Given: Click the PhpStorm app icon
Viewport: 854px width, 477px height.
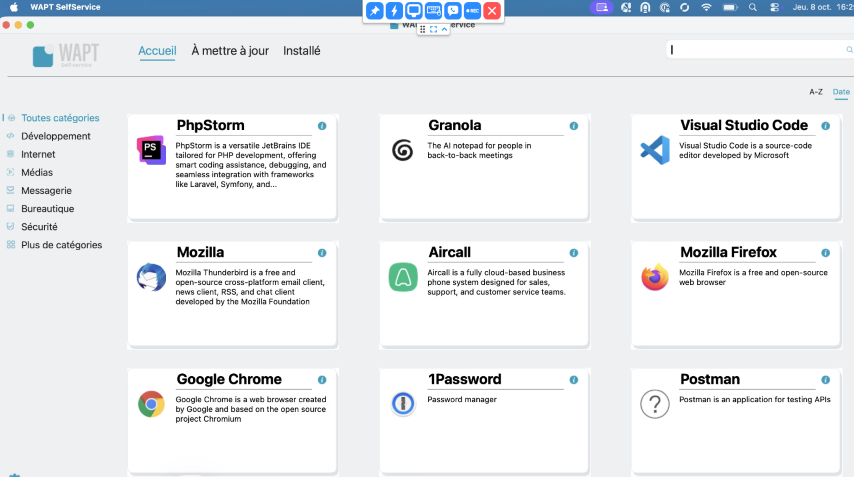Looking at the screenshot, I should 151,150.
